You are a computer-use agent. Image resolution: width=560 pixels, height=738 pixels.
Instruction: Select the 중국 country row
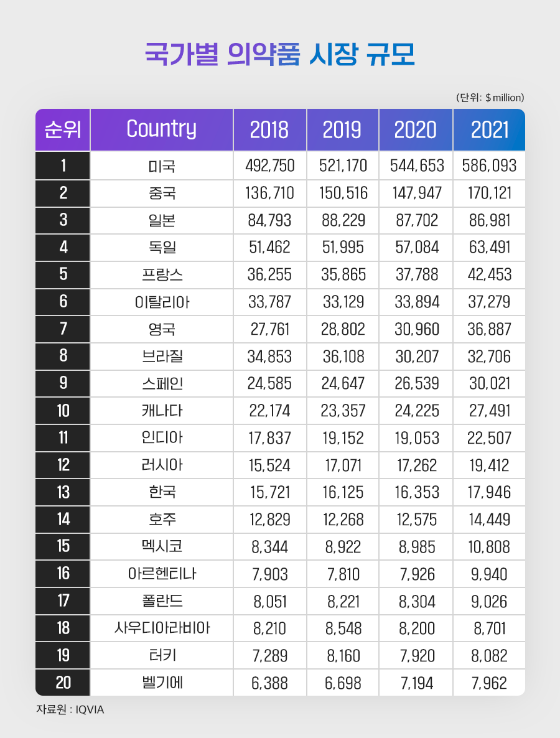[x=280, y=193]
